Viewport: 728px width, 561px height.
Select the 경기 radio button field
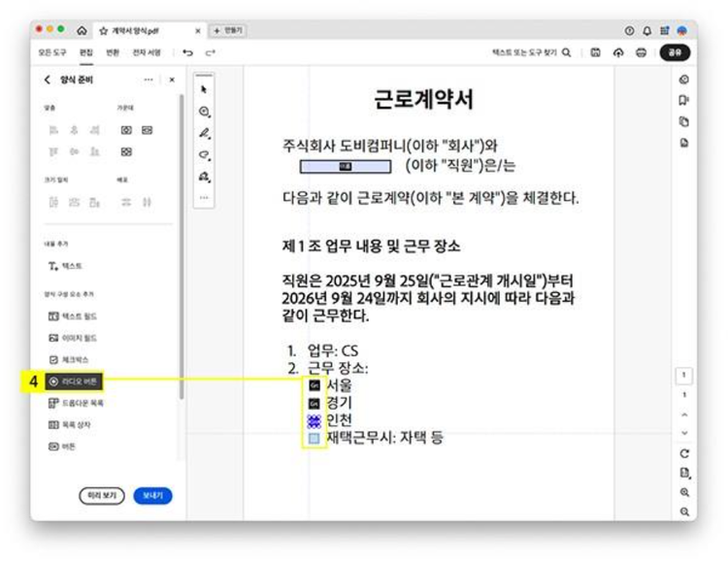[x=314, y=403]
